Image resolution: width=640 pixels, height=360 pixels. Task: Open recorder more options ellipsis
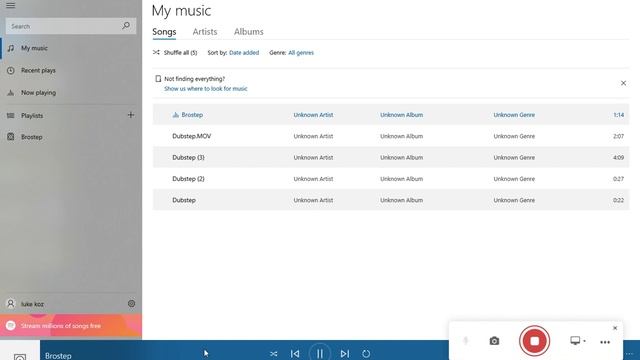coord(605,342)
